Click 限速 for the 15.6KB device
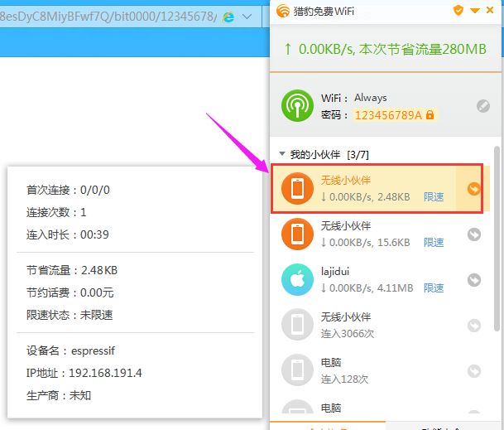Viewport: 504px width, 430px height. pyautogui.click(x=434, y=243)
